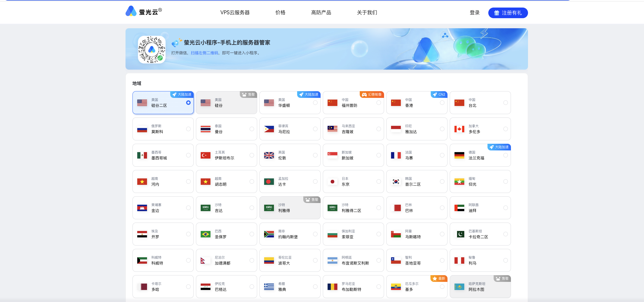Go to the 价格 page
Image resolution: width=644 pixels, height=302 pixels.
(280, 13)
